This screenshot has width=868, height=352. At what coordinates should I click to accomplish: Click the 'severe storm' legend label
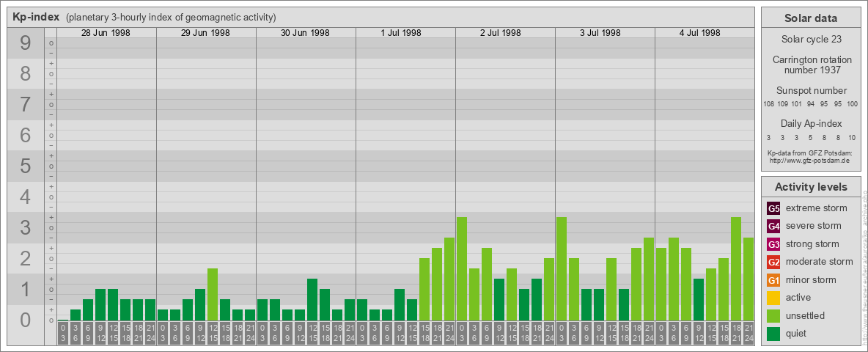[814, 226]
